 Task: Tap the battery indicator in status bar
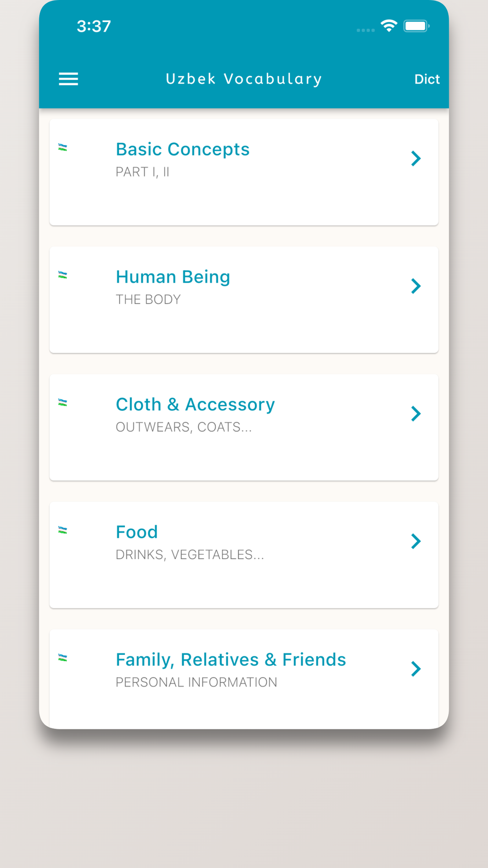click(x=416, y=26)
